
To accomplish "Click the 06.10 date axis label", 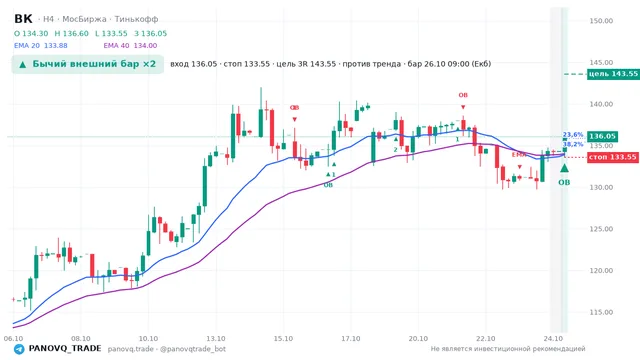I will (13, 339).
